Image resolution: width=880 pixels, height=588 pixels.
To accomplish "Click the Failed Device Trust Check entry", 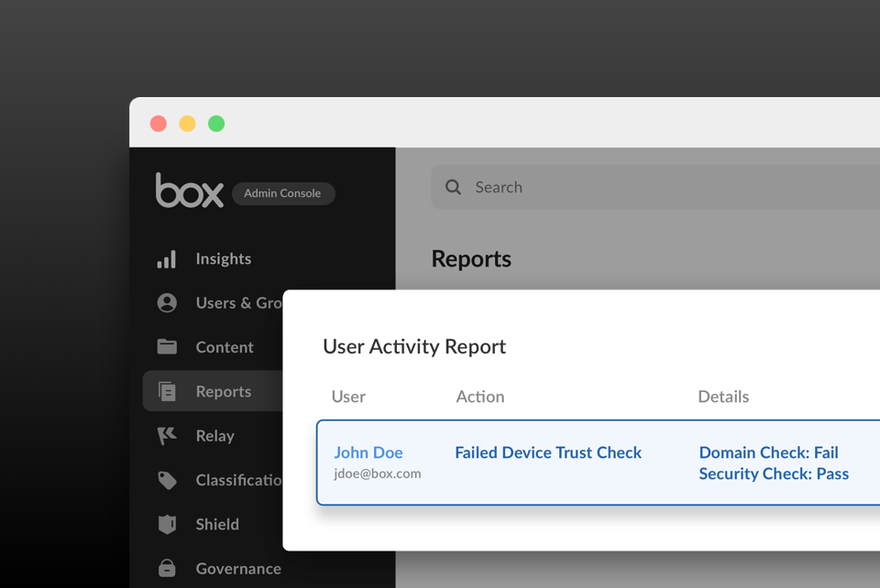I will click(x=548, y=452).
